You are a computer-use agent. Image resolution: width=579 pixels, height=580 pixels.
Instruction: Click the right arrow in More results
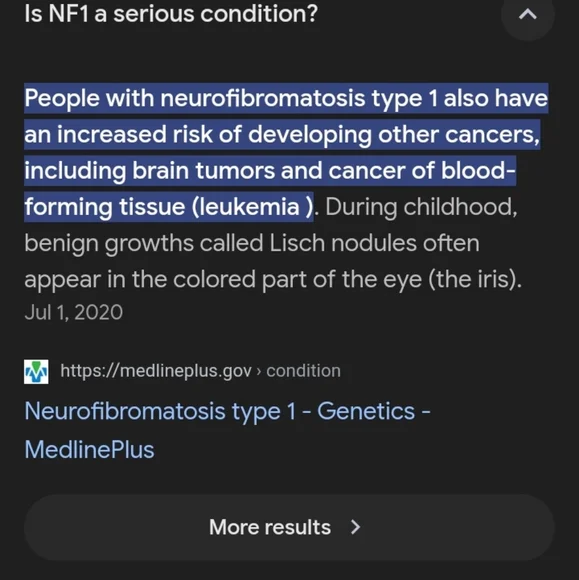[x=356, y=527]
